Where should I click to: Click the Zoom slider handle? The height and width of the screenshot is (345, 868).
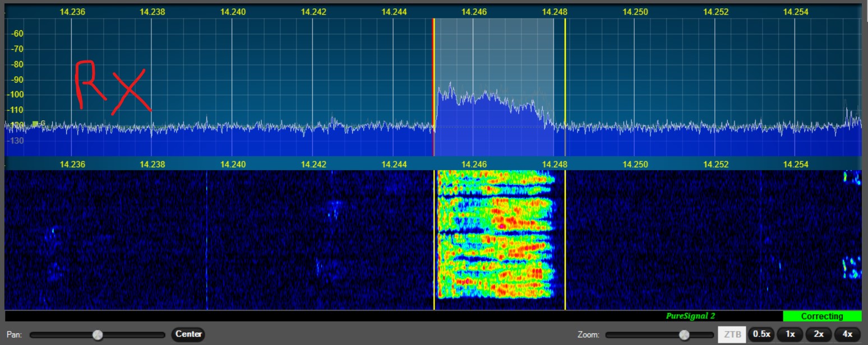tap(684, 335)
